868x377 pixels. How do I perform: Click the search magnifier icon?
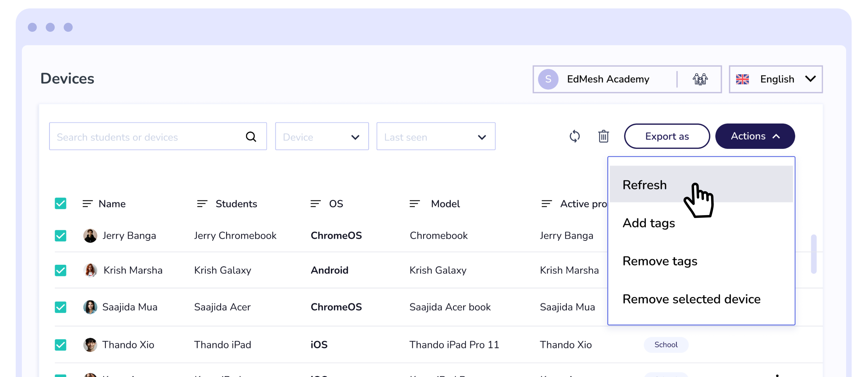pyautogui.click(x=251, y=137)
